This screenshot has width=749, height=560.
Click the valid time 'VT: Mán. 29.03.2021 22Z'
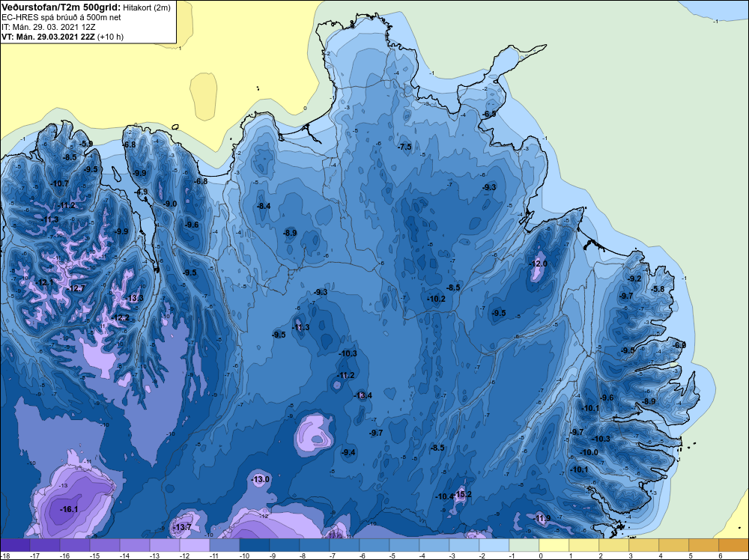[48, 37]
